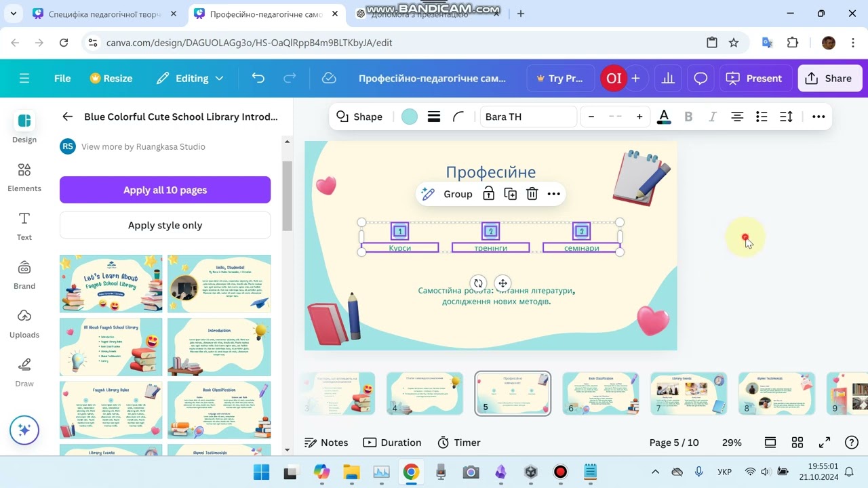
Task: Select the Text tool in sidebar
Action: pyautogui.click(x=24, y=226)
